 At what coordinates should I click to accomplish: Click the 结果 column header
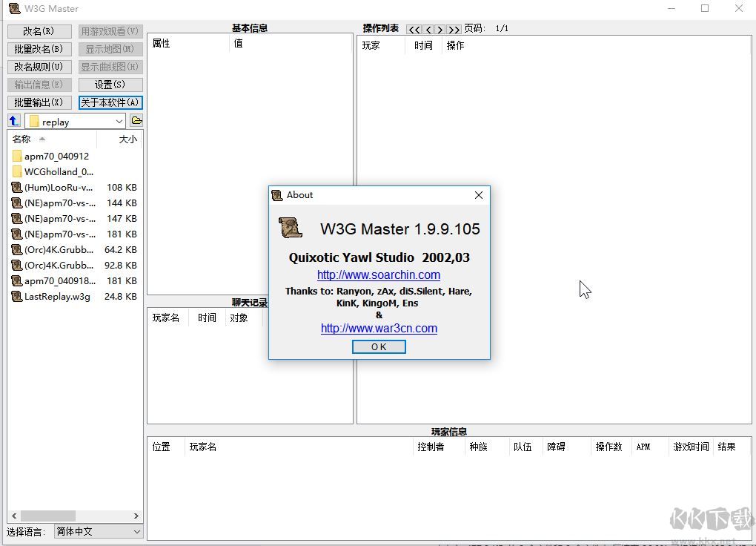point(731,447)
